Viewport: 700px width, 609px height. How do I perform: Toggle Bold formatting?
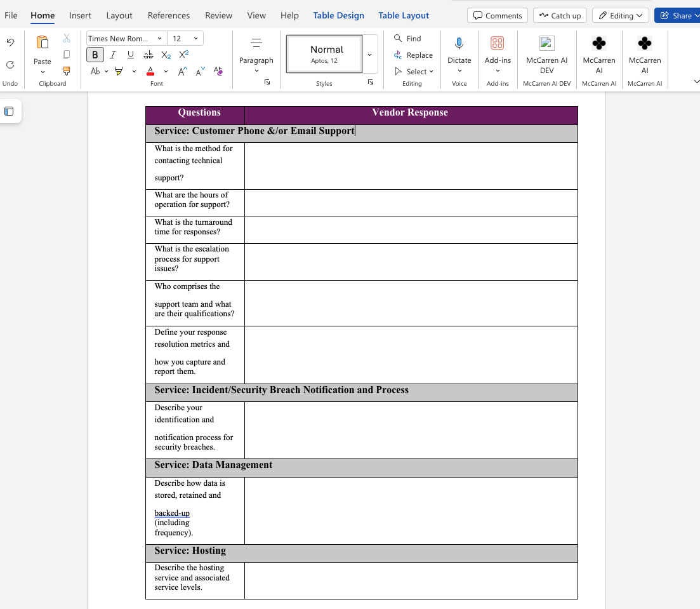(x=95, y=55)
